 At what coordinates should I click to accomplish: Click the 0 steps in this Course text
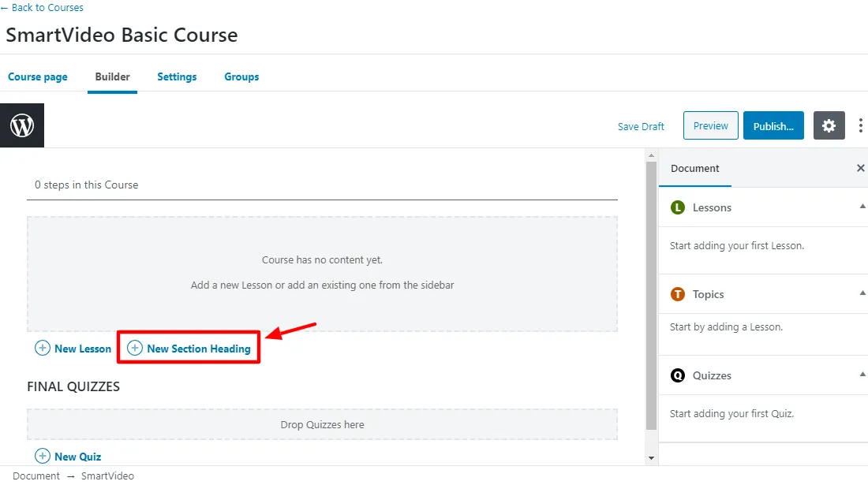click(86, 185)
